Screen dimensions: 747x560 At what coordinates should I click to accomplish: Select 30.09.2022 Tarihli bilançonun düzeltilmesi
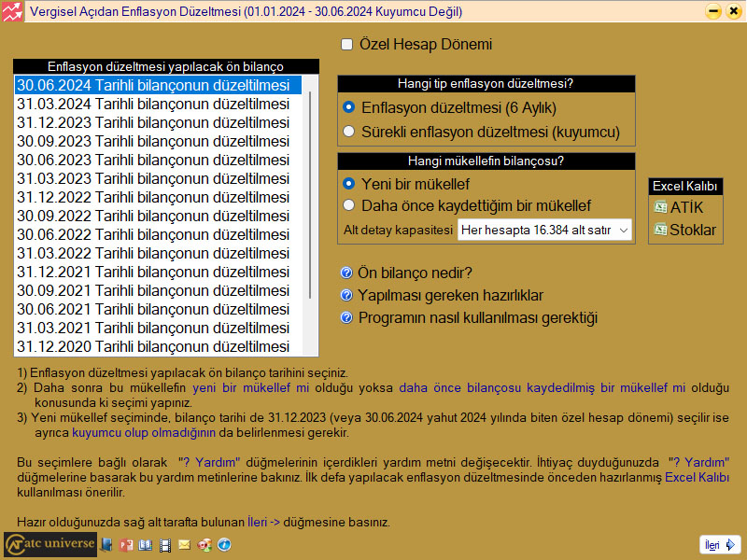pos(158,216)
